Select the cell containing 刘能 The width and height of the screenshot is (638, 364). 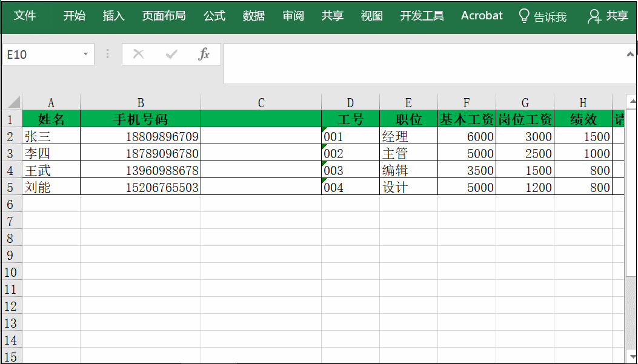[x=52, y=187]
